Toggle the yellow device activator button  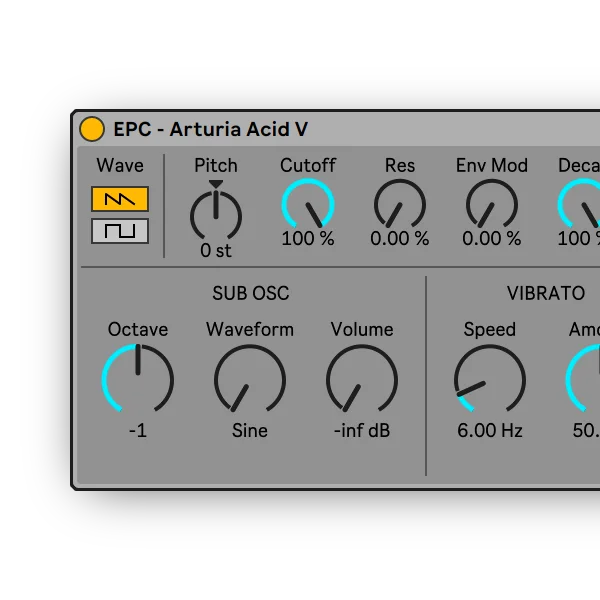pyautogui.click(x=92, y=129)
